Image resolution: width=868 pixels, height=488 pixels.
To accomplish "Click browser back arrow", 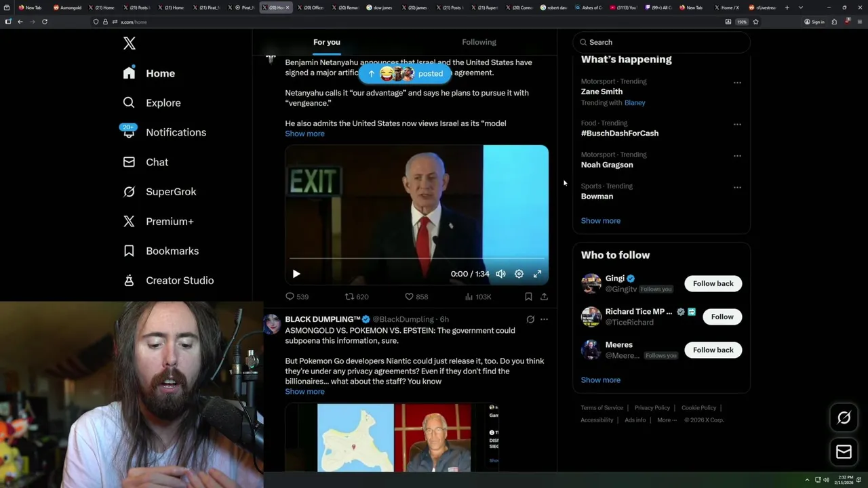I will click(20, 22).
